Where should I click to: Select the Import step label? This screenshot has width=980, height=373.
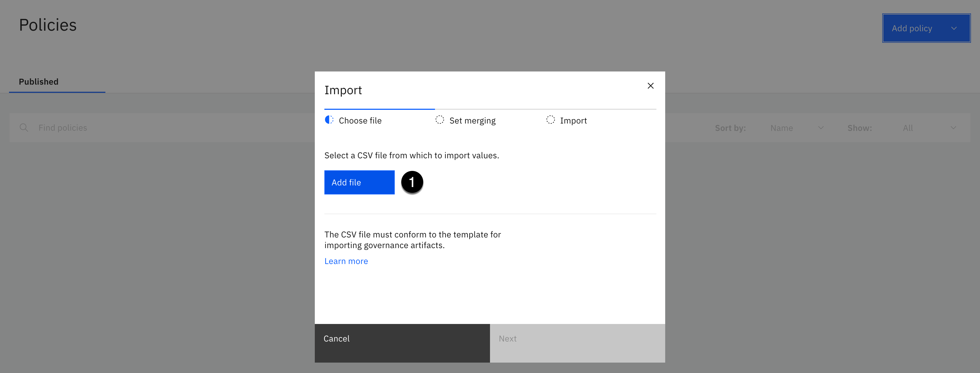(573, 121)
